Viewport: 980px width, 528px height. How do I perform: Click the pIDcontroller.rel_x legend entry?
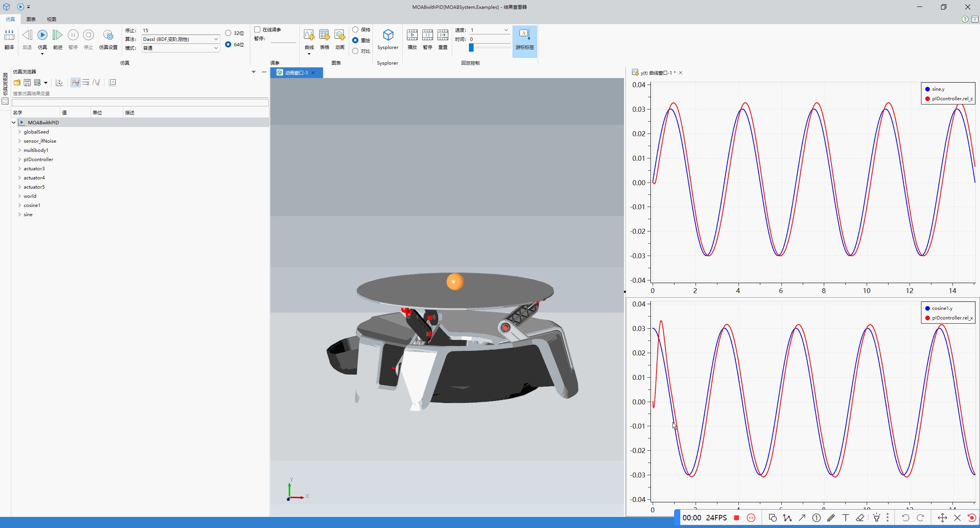coord(949,318)
